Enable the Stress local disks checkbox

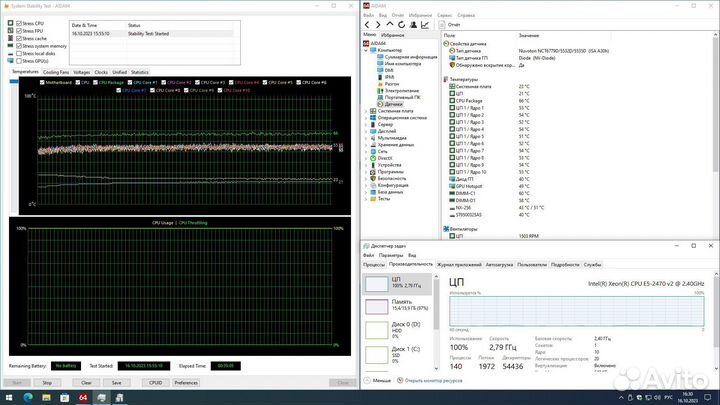(x=19, y=53)
